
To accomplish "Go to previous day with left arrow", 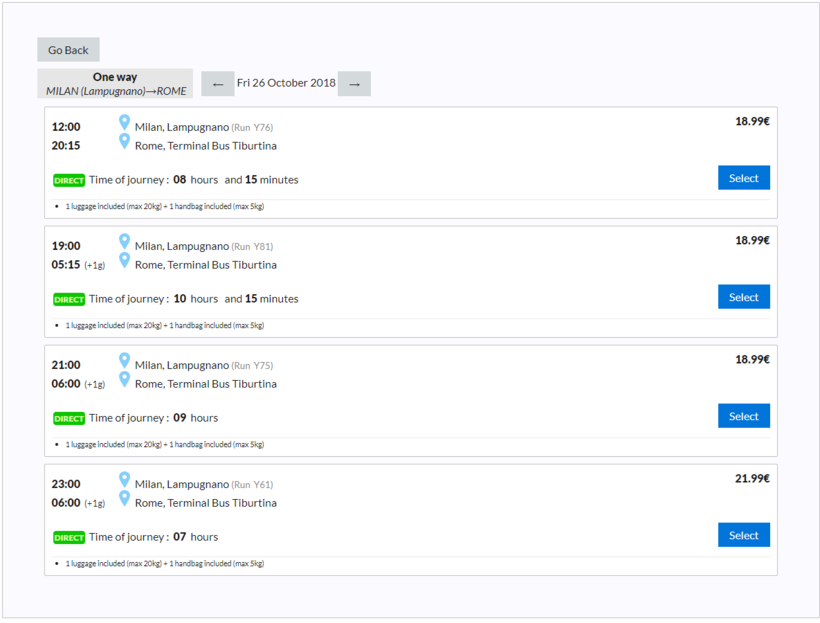I will (218, 84).
